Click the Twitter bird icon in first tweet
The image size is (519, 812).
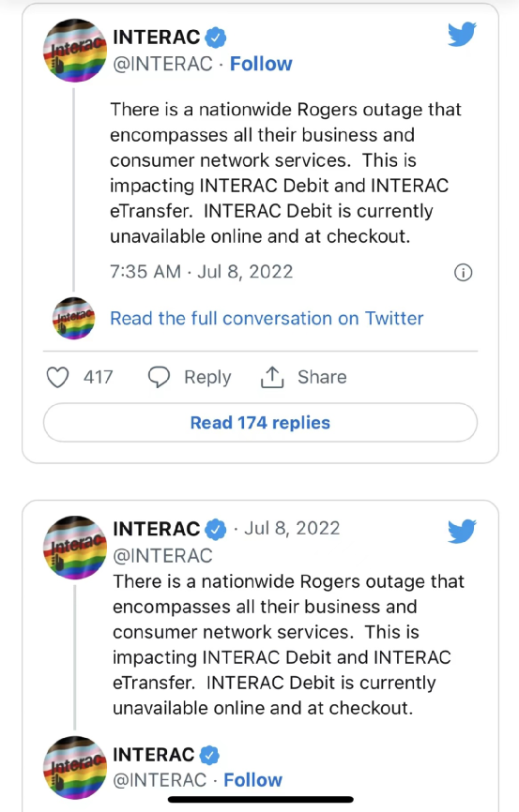pyautogui.click(x=462, y=34)
